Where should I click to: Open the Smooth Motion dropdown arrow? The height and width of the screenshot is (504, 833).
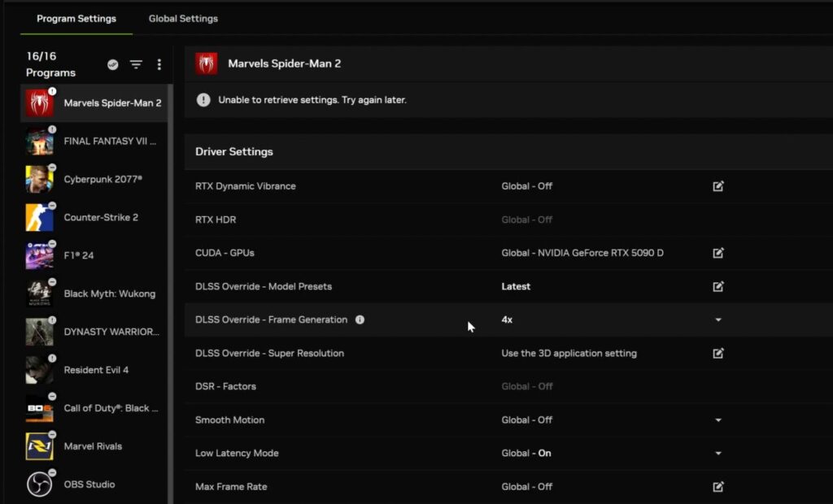point(718,420)
